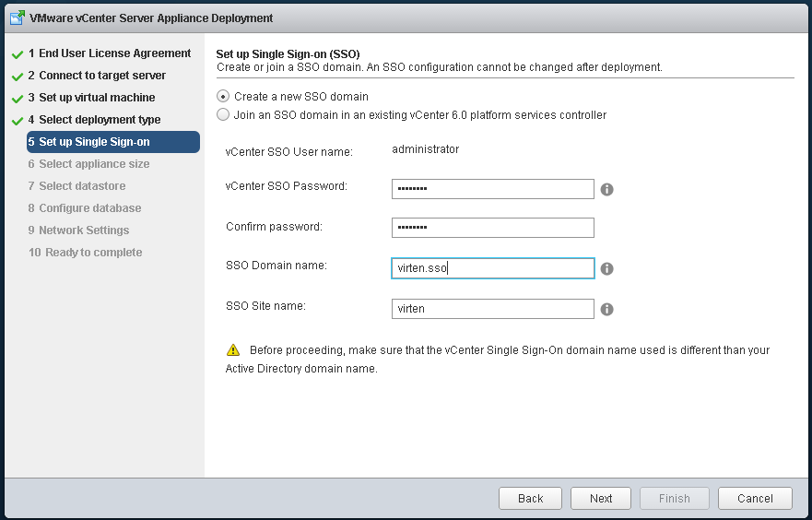Click the 'SSO Site name:' label

pos(265,306)
